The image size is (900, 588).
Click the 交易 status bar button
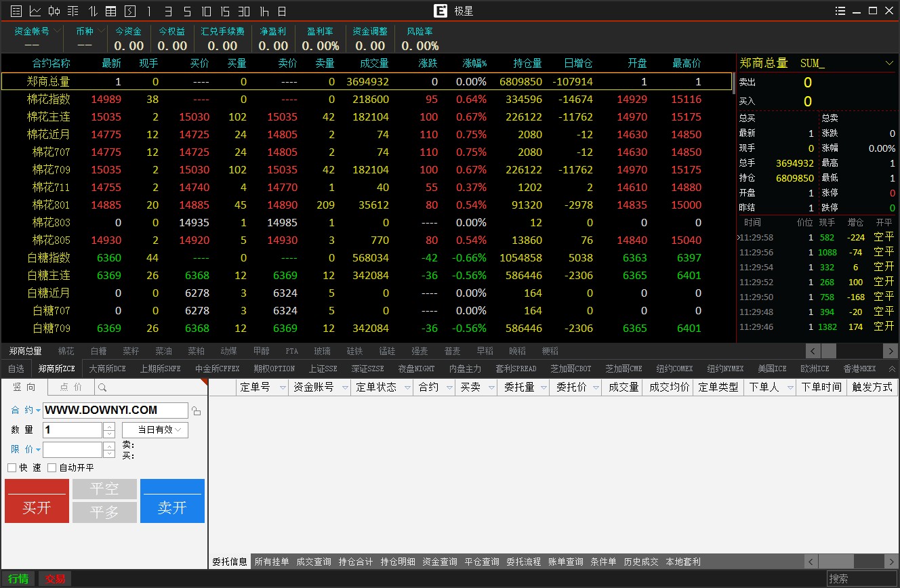(x=56, y=579)
